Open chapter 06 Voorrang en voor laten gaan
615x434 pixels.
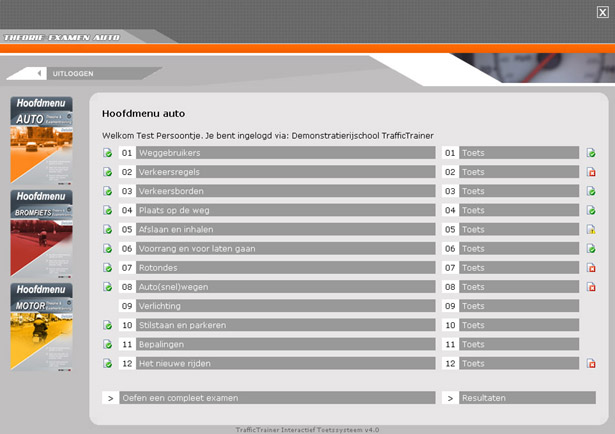277,249
